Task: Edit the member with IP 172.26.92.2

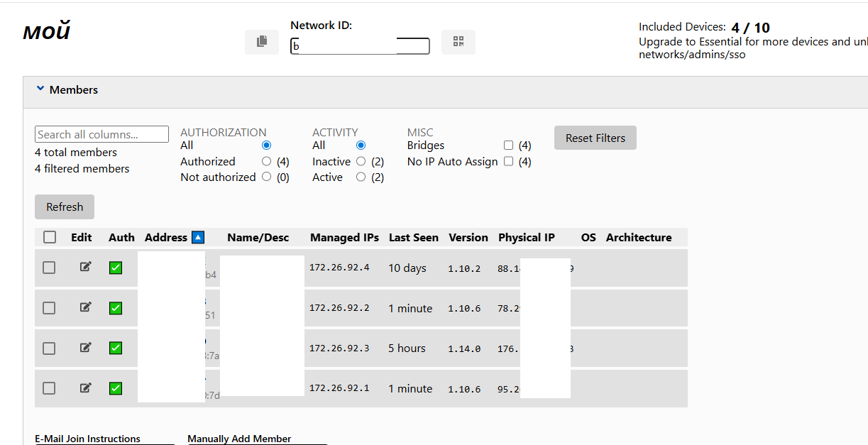Action: [86, 307]
